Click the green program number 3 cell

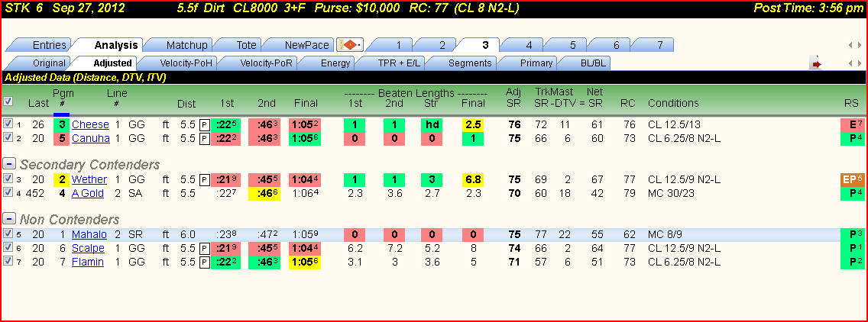pos(61,124)
